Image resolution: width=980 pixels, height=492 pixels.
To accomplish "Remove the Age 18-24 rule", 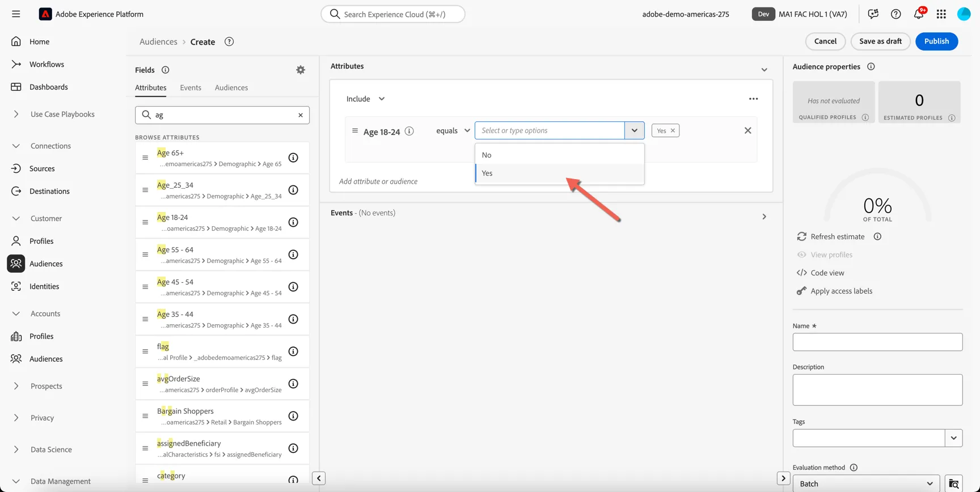I will click(748, 131).
